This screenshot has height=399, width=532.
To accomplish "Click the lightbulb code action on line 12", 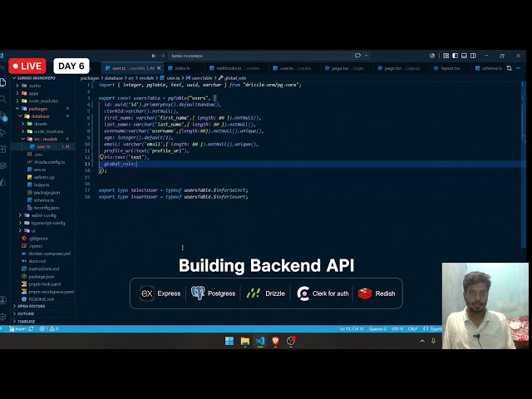I will [x=101, y=157].
